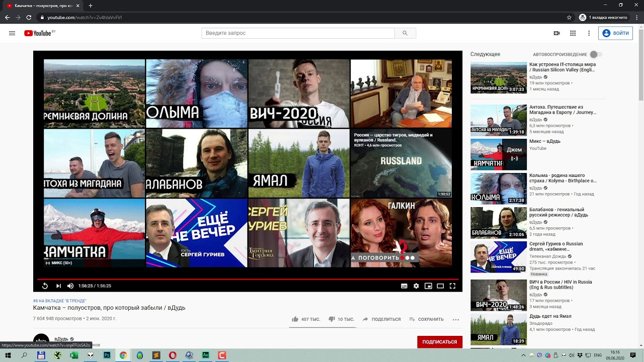Reload the page in Chrome
The height and width of the screenshot is (362, 644).
click(29, 17)
